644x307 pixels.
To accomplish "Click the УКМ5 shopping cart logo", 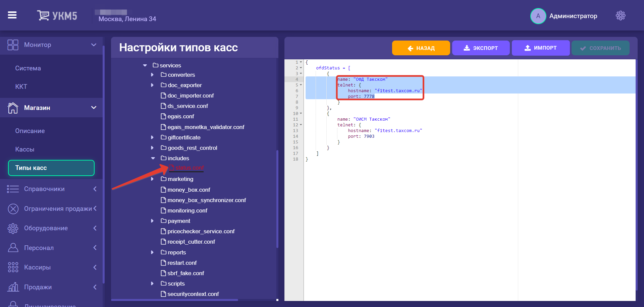I will coord(57,15).
